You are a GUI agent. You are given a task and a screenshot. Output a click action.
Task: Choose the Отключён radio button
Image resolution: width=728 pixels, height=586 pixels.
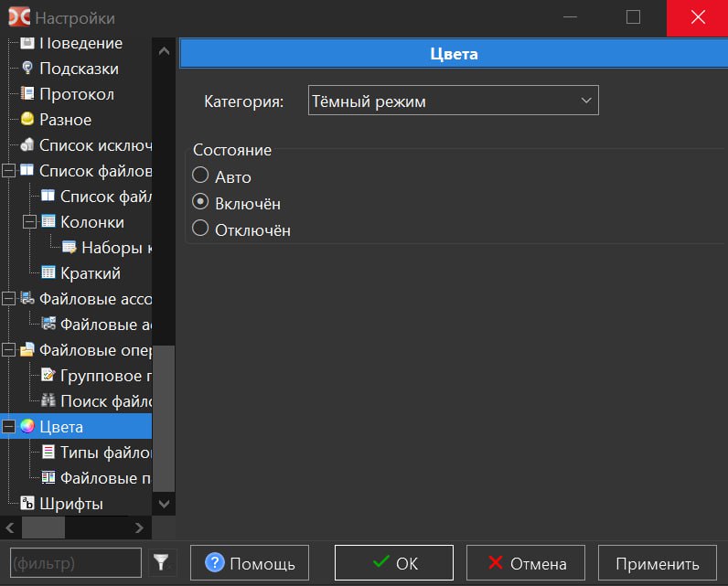[201, 229]
